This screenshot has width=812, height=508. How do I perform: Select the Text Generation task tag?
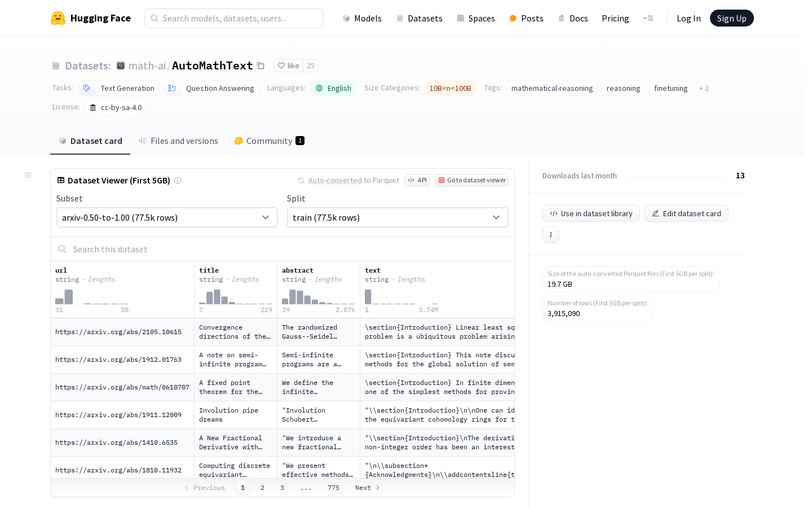click(x=119, y=88)
